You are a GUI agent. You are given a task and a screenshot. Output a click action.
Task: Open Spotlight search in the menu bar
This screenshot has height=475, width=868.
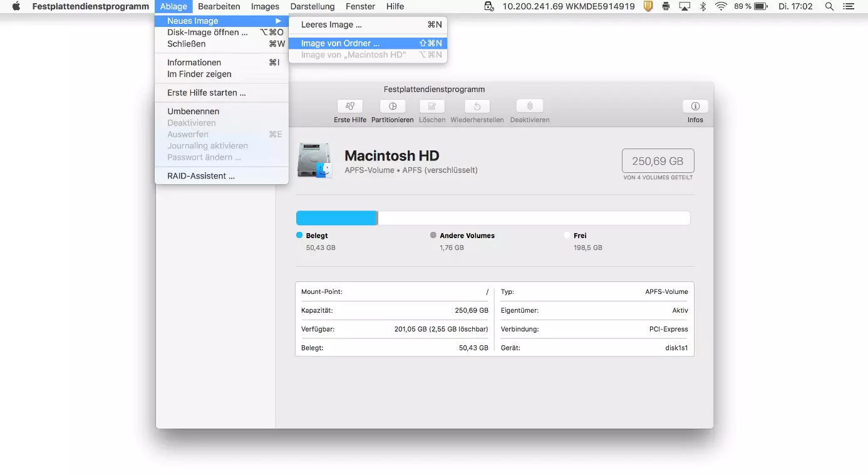click(x=829, y=6)
